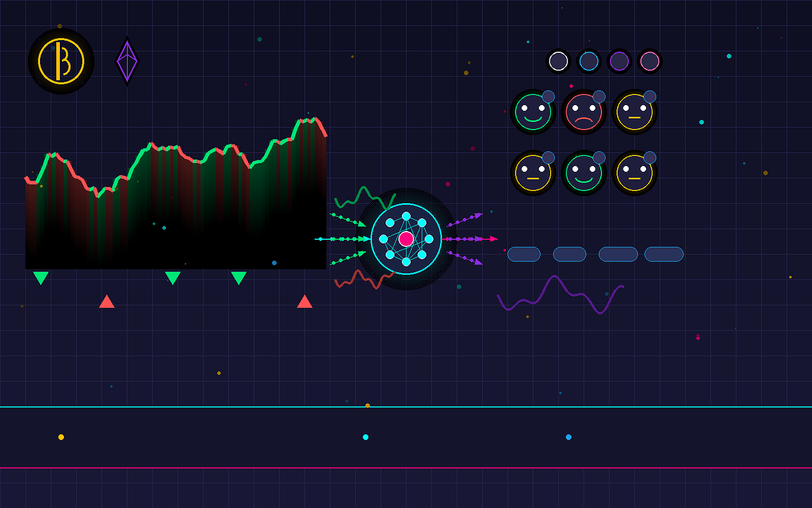Click the red sad sentiment face
Image resolution: width=812 pixels, height=508 pixels.
pyautogui.click(x=585, y=111)
